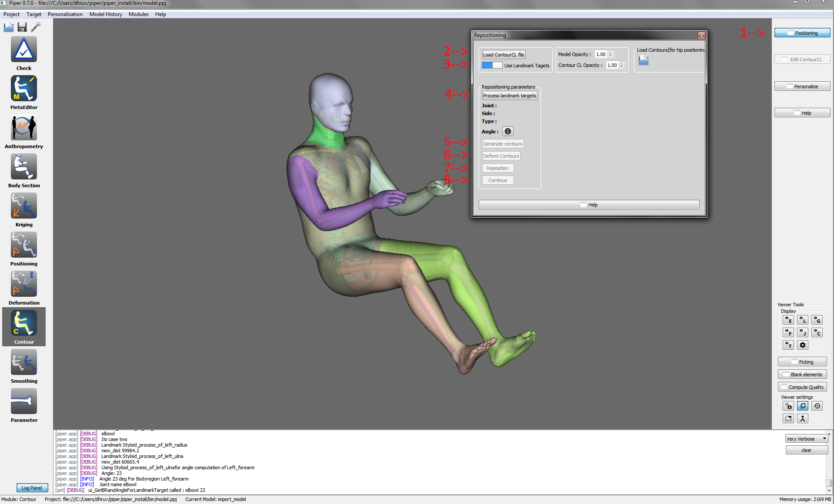Click the person figure viewer icon
The width and height of the screenshot is (834, 504).
click(803, 418)
